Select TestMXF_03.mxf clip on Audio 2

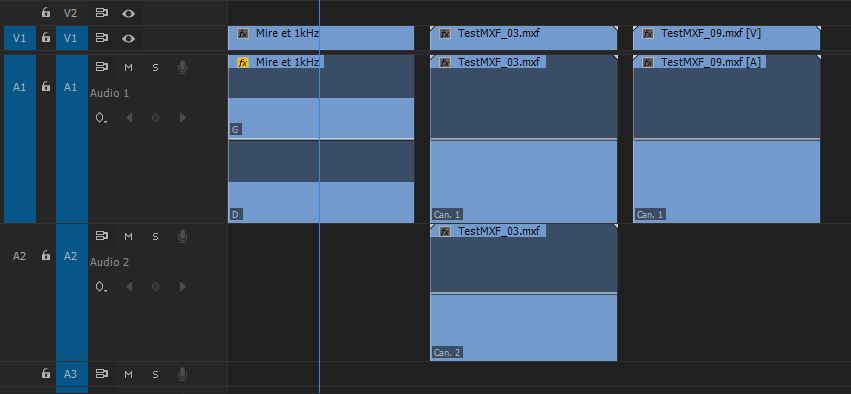click(x=523, y=293)
